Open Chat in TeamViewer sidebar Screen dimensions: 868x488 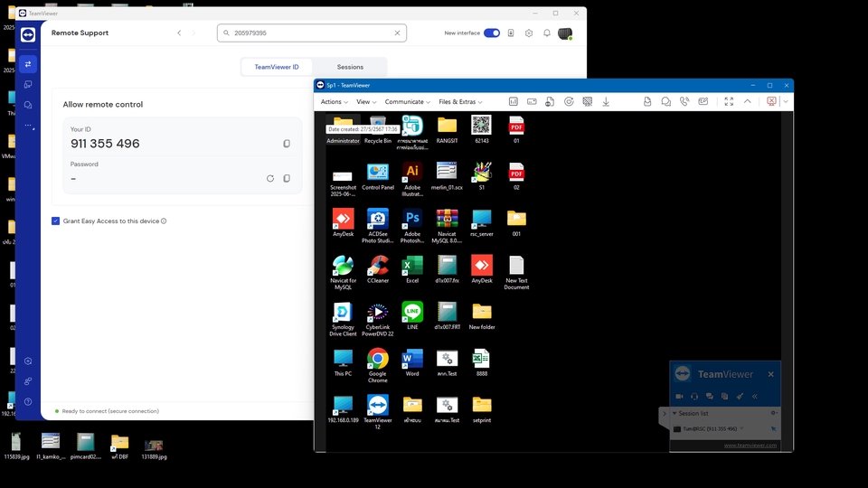[x=28, y=105]
